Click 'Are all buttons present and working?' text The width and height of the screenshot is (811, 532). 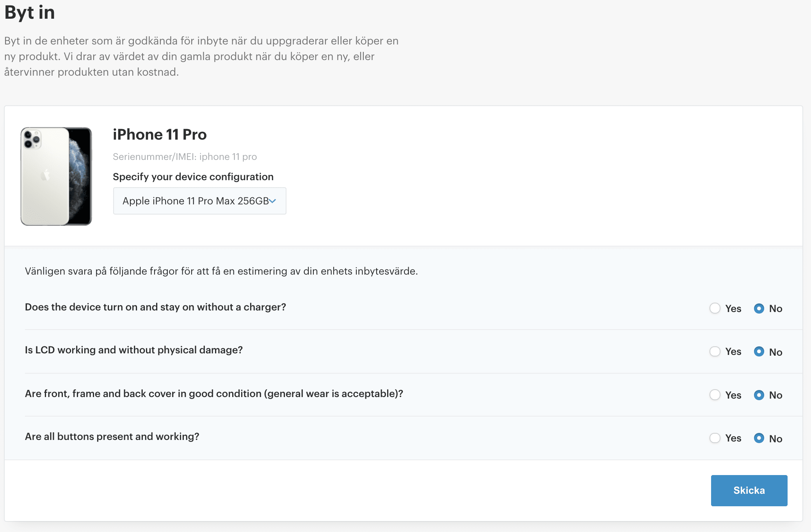coord(112,436)
